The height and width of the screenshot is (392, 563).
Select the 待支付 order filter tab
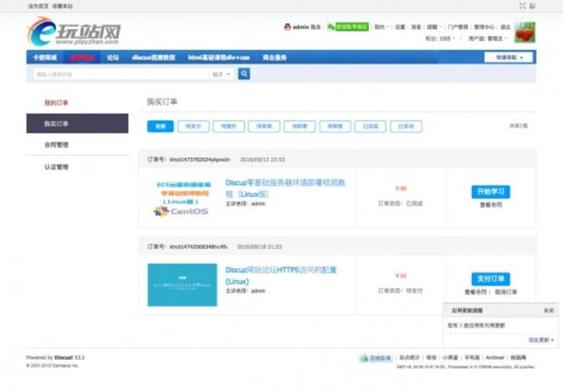click(193, 127)
